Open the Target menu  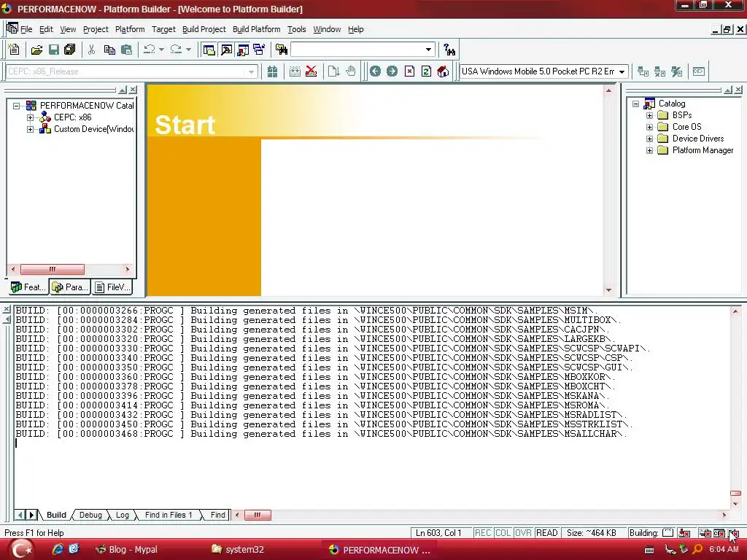pyautogui.click(x=163, y=29)
